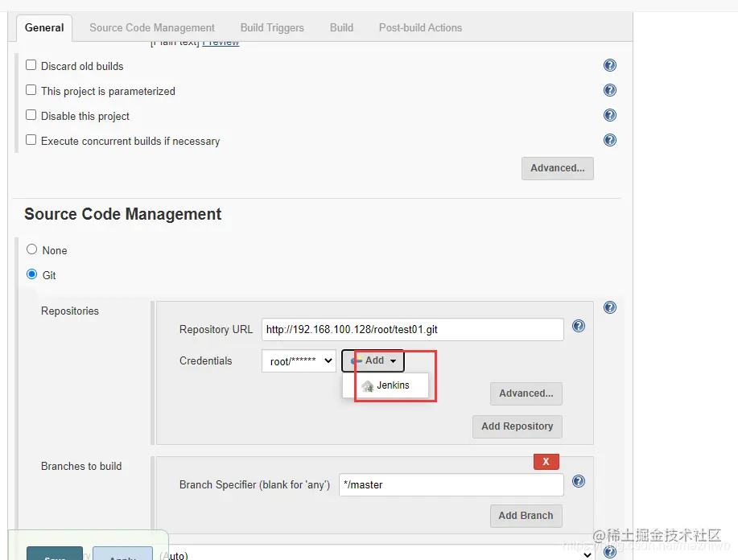Viewport: 738px width, 560px height.
Task: Expand the (Auto) dropdown at bottom
Action: [x=378, y=554]
